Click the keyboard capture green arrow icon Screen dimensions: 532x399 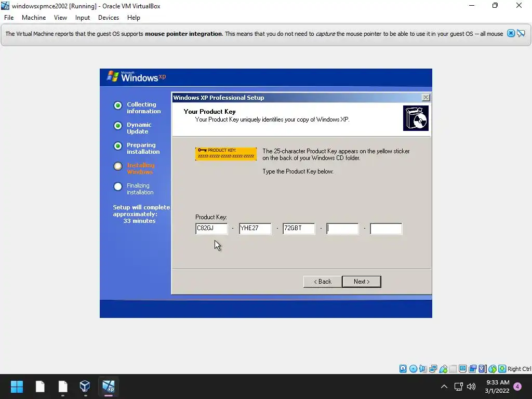502,368
